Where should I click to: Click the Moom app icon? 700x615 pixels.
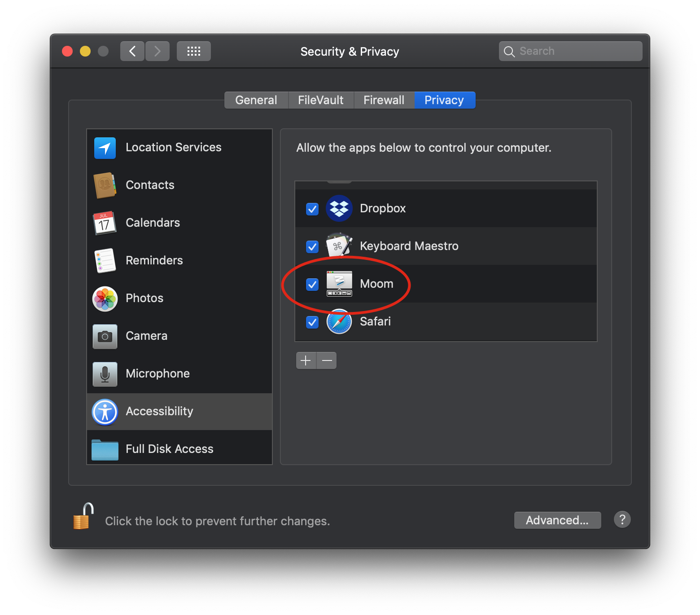(x=339, y=284)
